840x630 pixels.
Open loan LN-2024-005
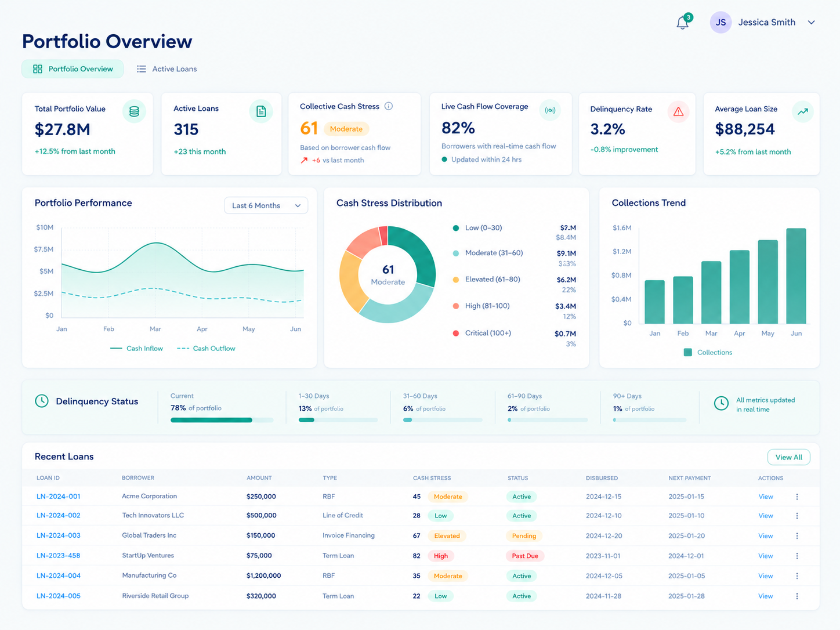point(59,596)
